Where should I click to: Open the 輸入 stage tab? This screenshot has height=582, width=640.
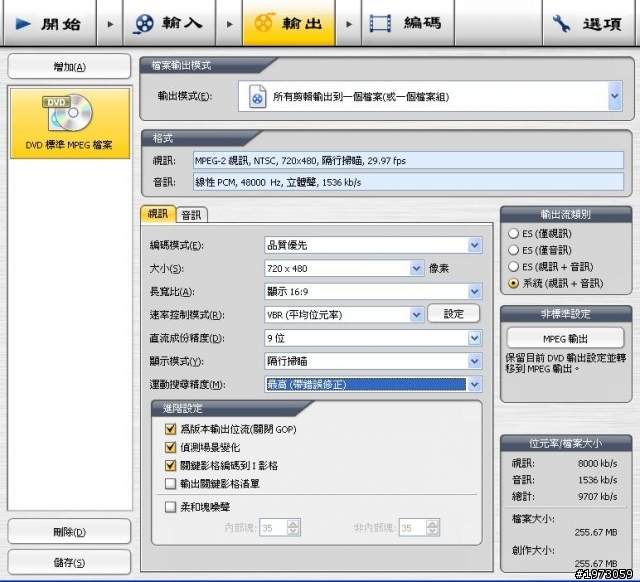169,23
